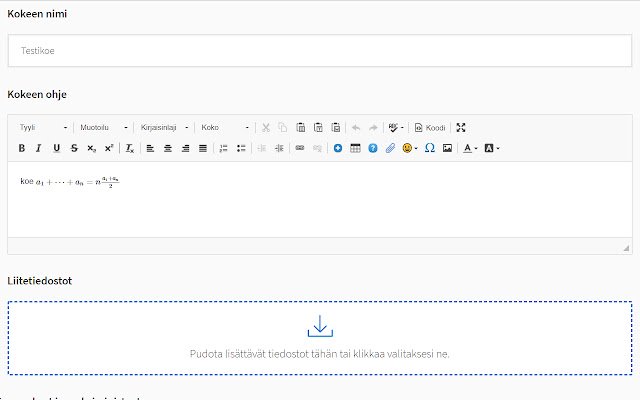The height and width of the screenshot is (400, 640).
Task: Click the remove format icon
Action: tap(130, 148)
